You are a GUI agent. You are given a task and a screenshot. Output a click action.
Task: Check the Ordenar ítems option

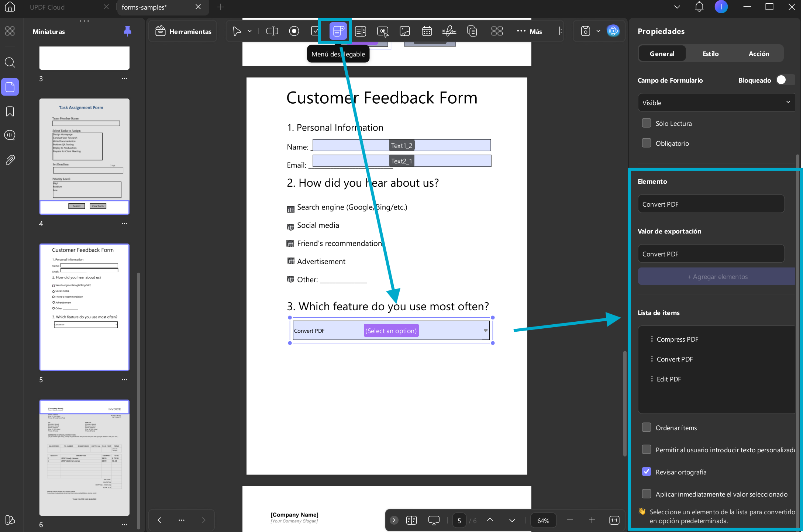pyautogui.click(x=647, y=428)
